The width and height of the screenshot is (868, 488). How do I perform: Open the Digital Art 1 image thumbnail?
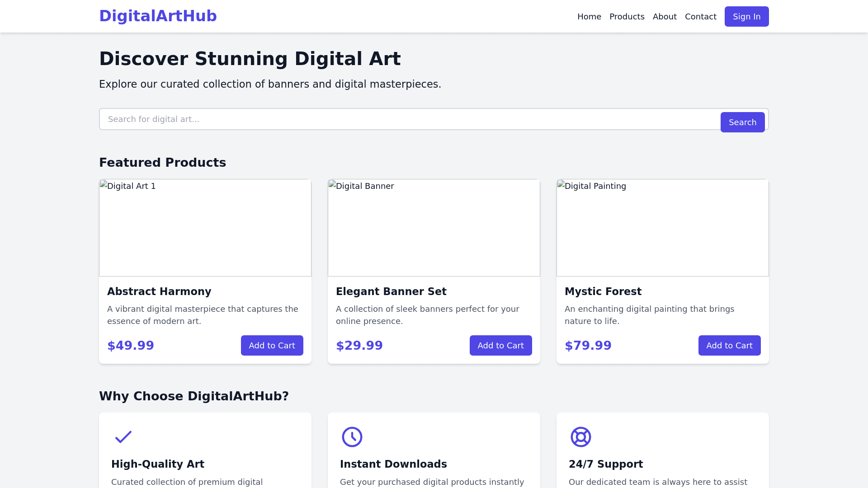205,228
